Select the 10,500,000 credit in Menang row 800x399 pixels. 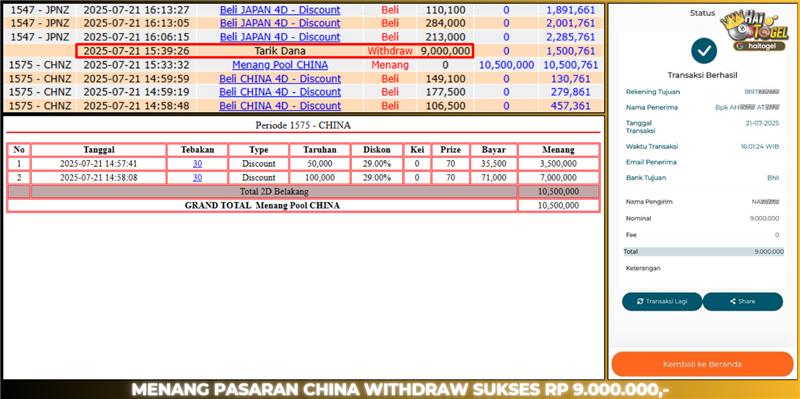(506, 65)
